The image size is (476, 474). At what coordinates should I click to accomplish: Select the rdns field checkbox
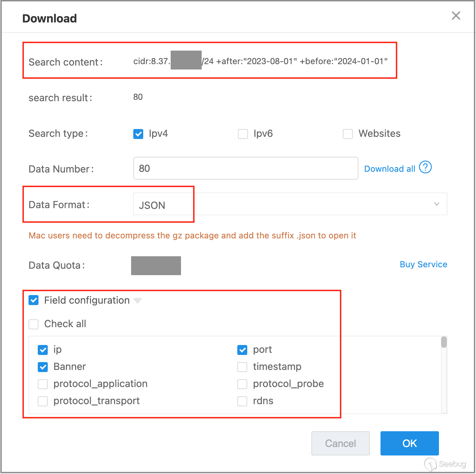(242, 401)
